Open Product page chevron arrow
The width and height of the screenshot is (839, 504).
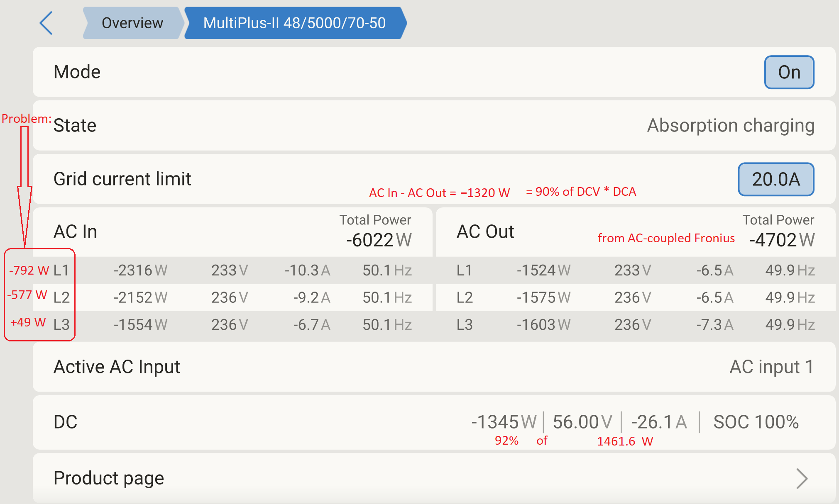point(802,479)
